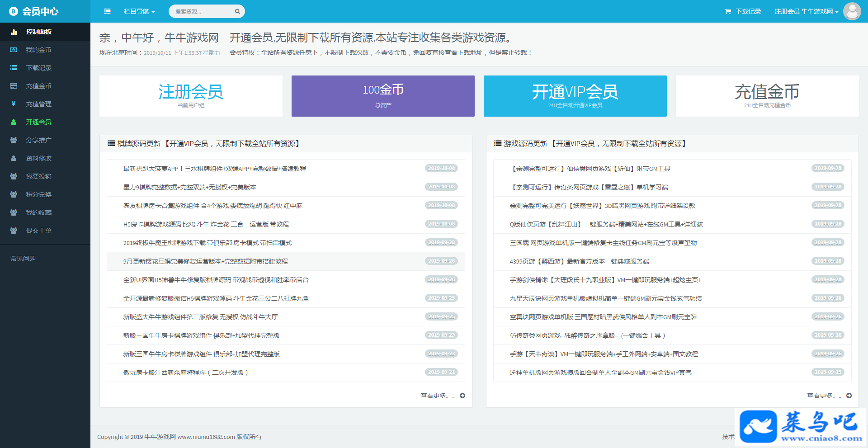Open 最新拼趴大菠萝APP十三水棋牌组件 entry

click(x=215, y=169)
